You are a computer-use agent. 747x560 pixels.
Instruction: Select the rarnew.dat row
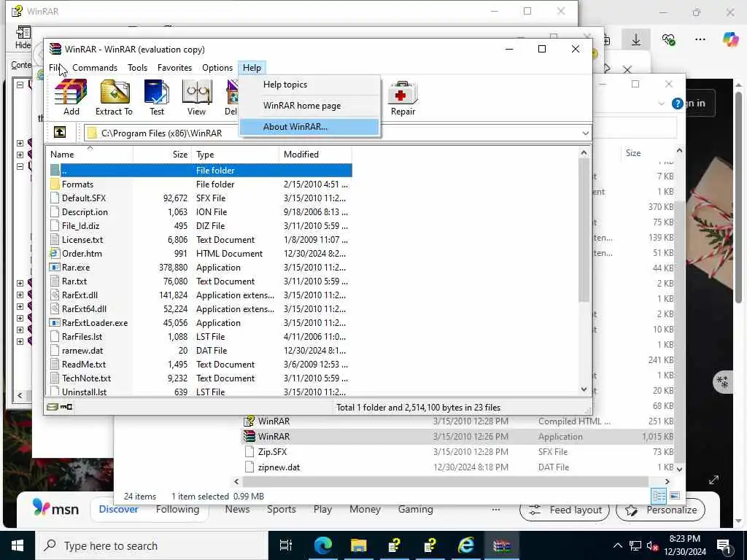click(x=200, y=351)
